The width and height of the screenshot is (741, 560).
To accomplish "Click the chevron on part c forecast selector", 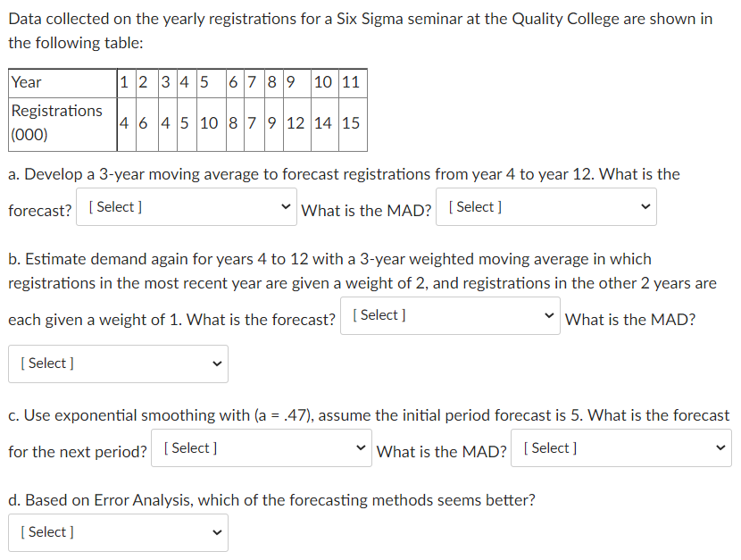I will [359, 447].
